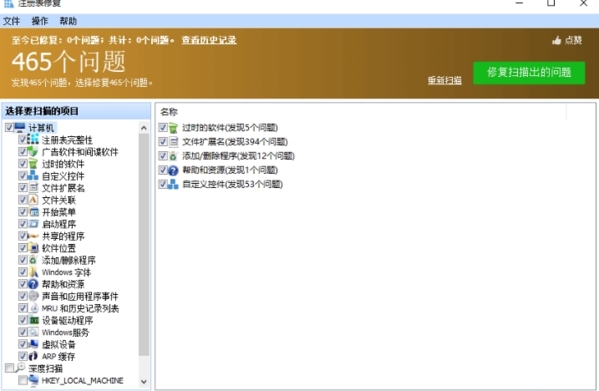Click the 注册表完整性 tree icon
Viewport: 599px width, 391px height.
[x=33, y=139]
